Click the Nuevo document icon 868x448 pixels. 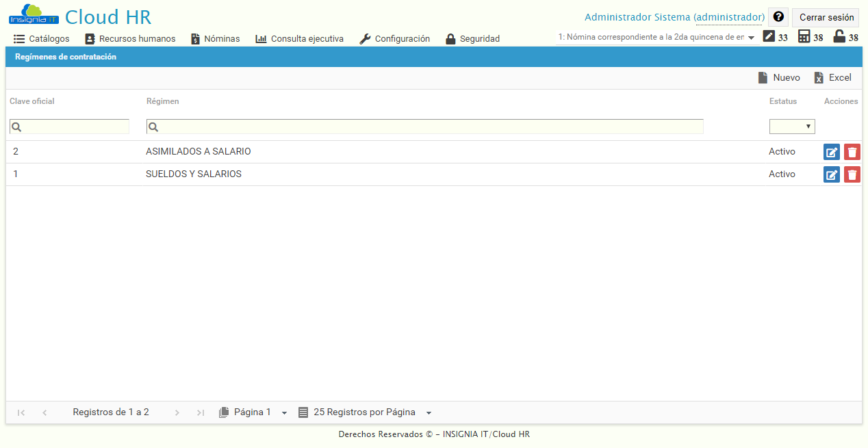click(762, 77)
